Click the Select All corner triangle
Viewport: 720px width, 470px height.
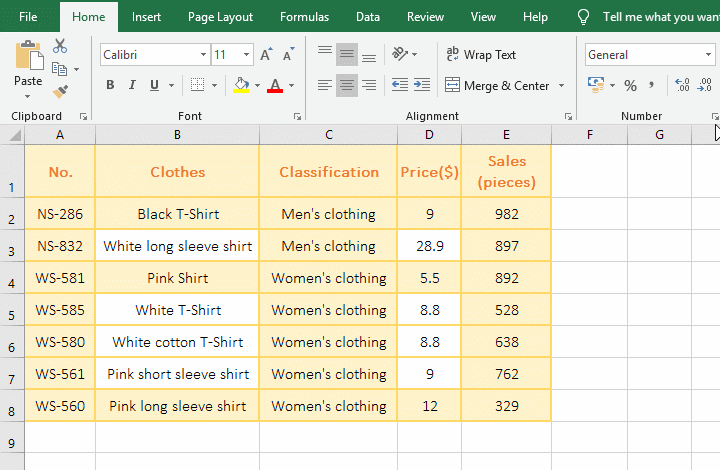pyautogui.click(x=15, y=135)
